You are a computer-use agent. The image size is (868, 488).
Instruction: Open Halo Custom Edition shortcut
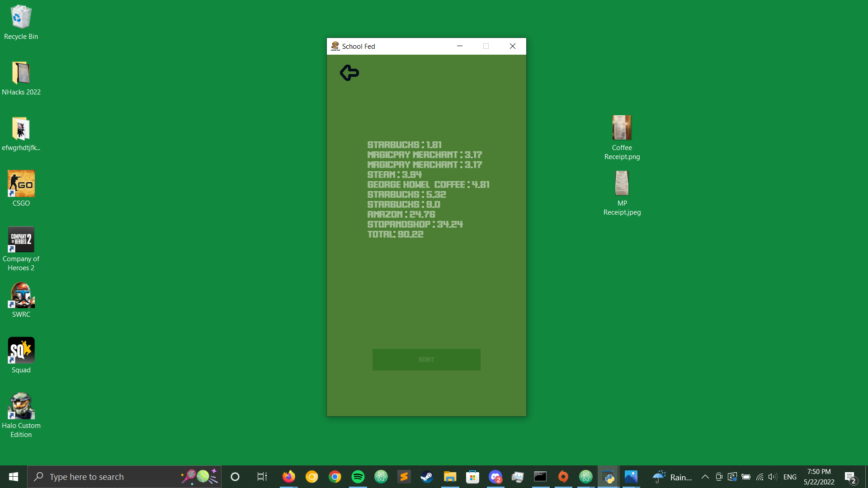21,406
